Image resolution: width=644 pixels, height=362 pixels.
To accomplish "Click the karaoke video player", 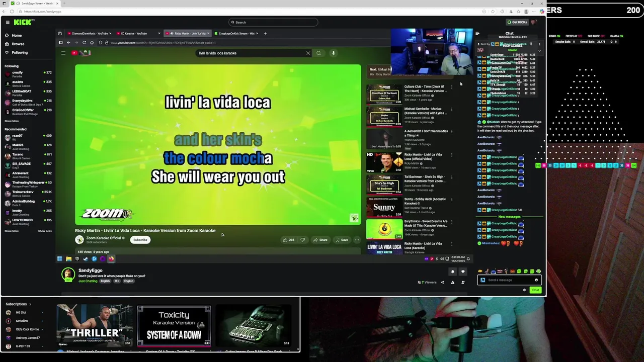I will pyautogui.click(x=218, y=144).
